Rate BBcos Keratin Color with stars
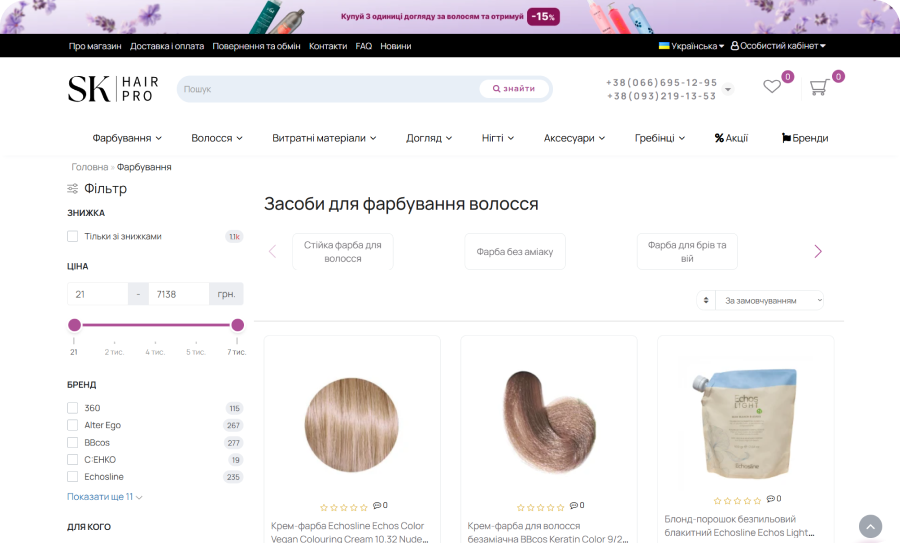 pos(540,507)
